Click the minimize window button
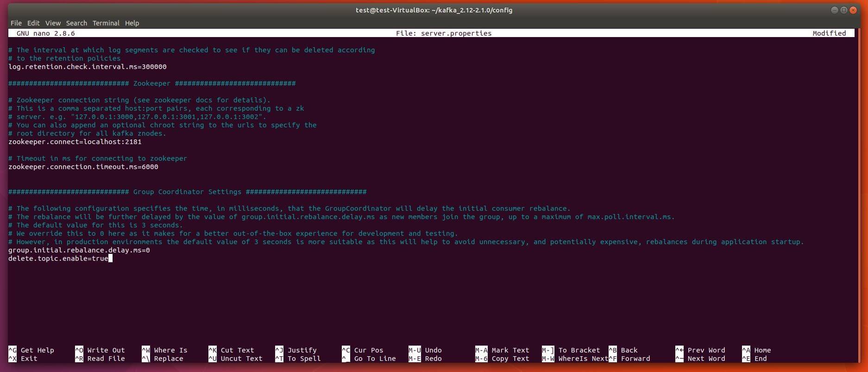Viewport: 868px width, 372px height. click(x=834, y=10)
